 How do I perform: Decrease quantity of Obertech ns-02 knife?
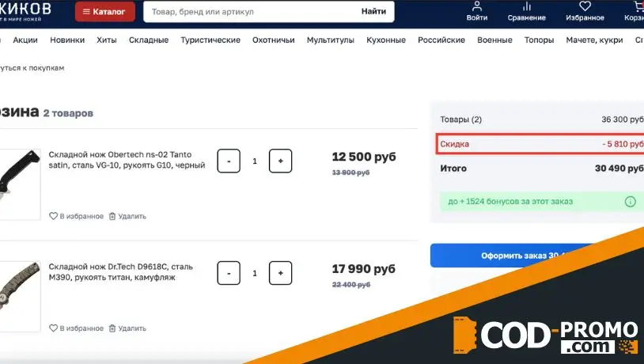229,161
